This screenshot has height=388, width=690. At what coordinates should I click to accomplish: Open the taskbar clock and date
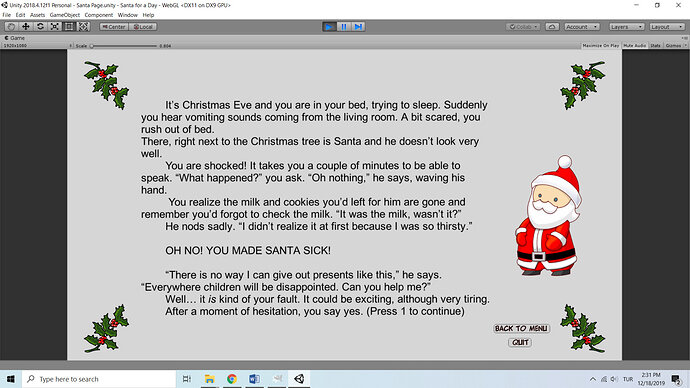(651, 379)
